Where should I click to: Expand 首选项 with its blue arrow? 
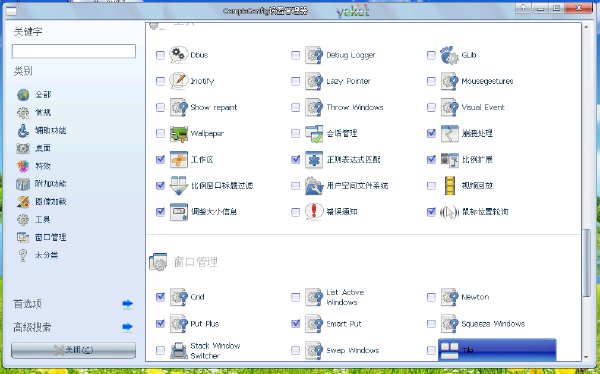click(127, 304)
